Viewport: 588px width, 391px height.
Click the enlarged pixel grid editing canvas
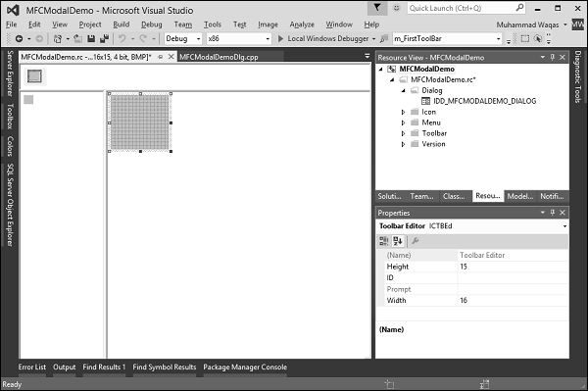[x=140, y=122]
